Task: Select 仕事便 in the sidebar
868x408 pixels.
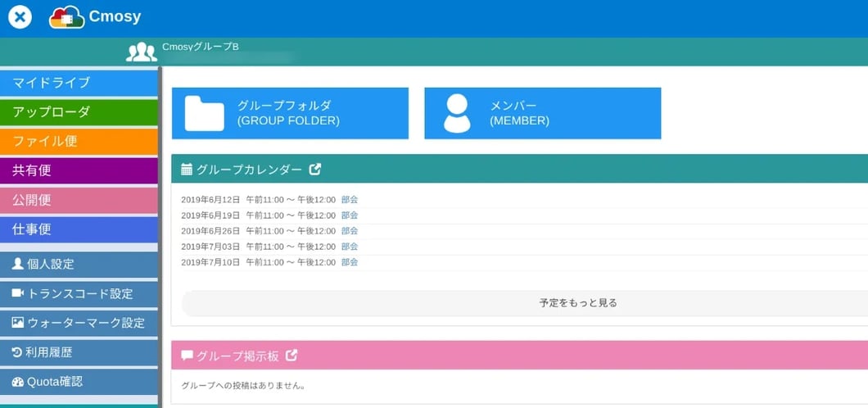Action: pyautogui.click(x=79, y=229)
